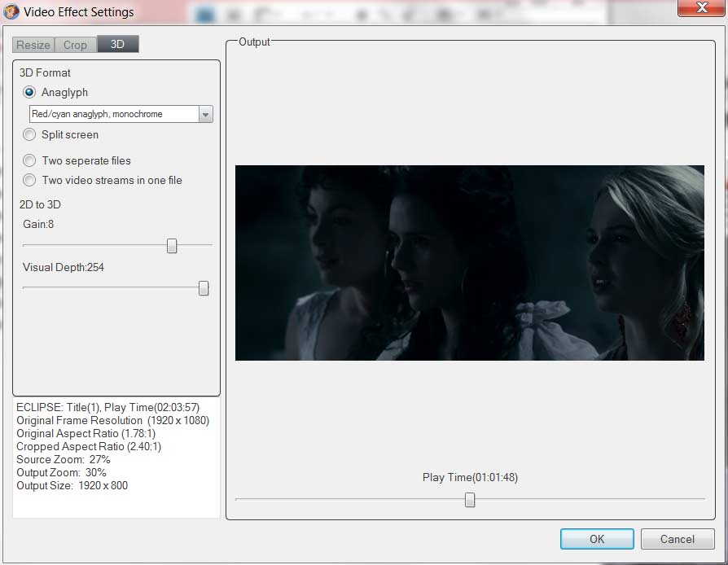Screen dimensions: 728x565
Task: Select the 3D tab
Action: [117, 44]
